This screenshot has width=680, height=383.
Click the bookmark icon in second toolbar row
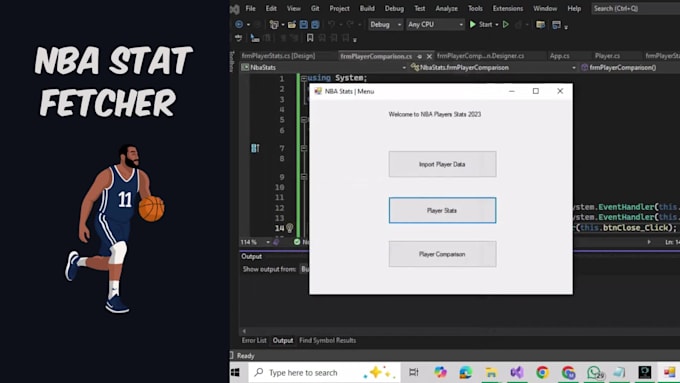point(310,38)
